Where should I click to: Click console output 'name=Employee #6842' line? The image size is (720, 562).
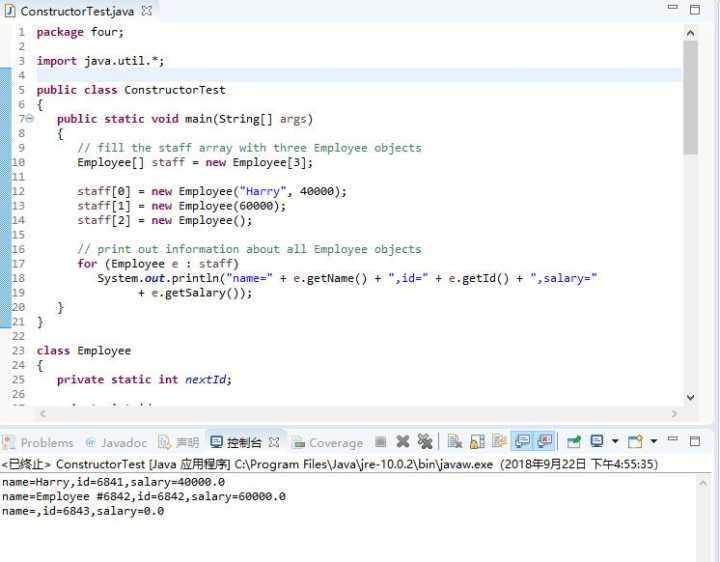[x=144, y=497]
